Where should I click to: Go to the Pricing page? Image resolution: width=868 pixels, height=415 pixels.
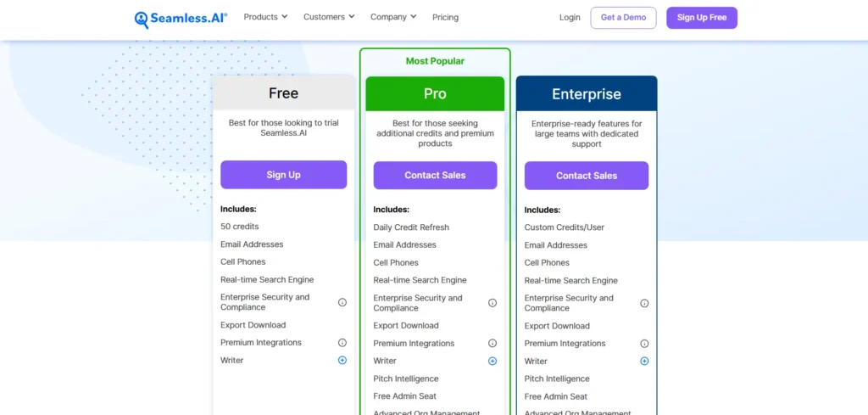point(445,17)
